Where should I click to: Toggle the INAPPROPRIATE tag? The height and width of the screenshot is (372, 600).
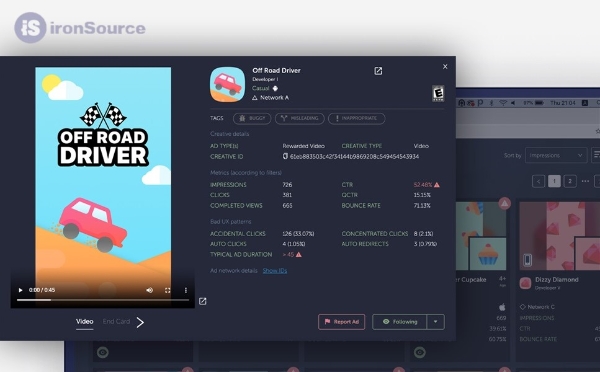click(x=357, y=118)
